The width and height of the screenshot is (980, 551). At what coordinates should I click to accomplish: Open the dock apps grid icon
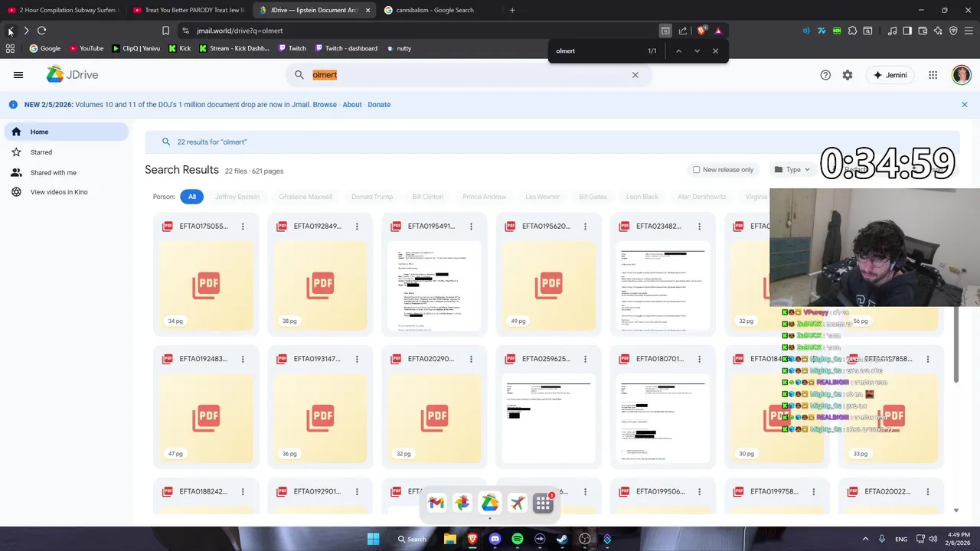pos(544,503)
